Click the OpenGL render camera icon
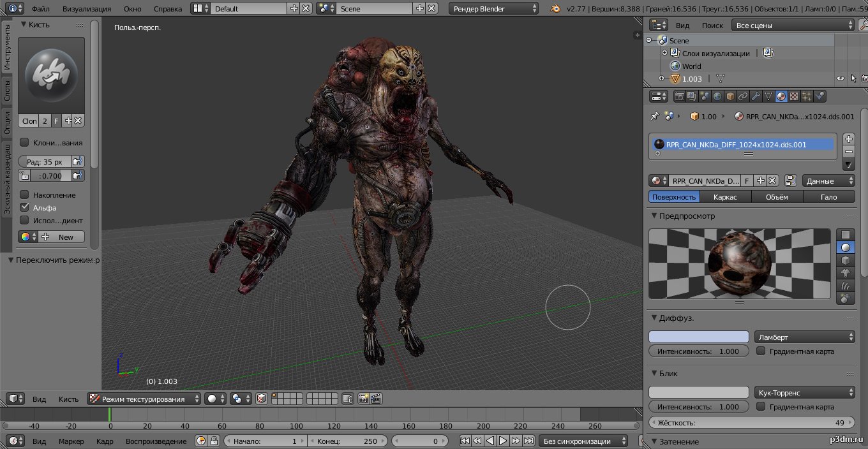Viewport: 868px width, 449px height. [363, 399]
